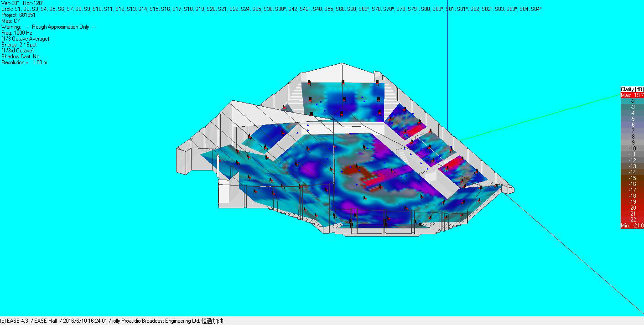Click the Clarity [dB] legend title
The width and height of the screenshot is (644, 325).
point(632,89)
